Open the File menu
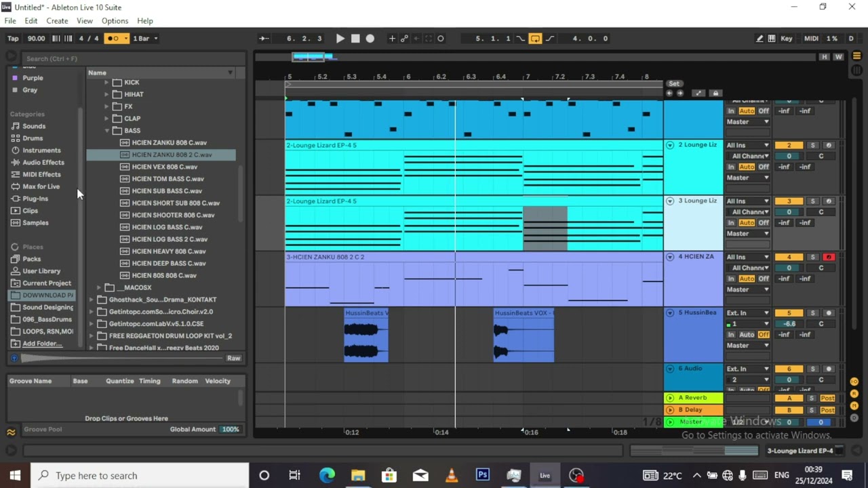This screenshot has width=868, height=488. tap(10, 21)
